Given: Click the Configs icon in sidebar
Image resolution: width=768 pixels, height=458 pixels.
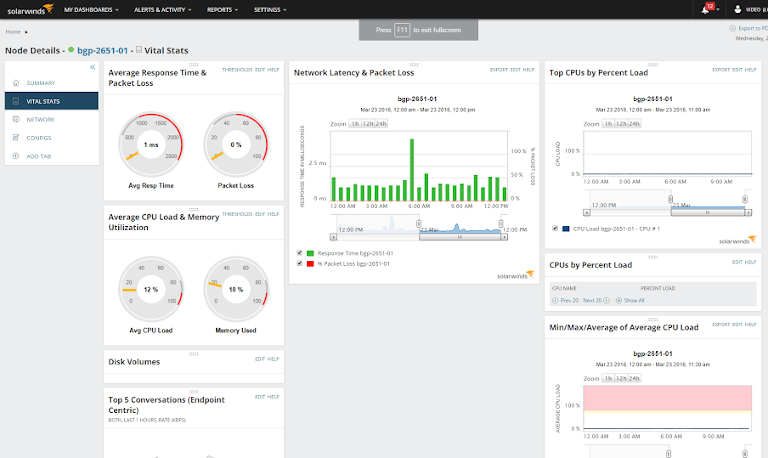Looking at the screenshot, I should point(15,137).
